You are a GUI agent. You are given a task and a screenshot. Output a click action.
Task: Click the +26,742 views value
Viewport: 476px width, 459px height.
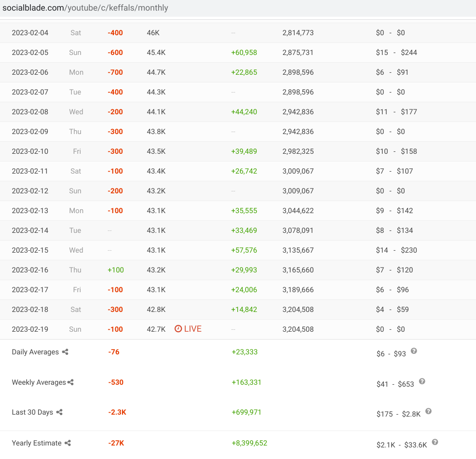tap(244, 171)
